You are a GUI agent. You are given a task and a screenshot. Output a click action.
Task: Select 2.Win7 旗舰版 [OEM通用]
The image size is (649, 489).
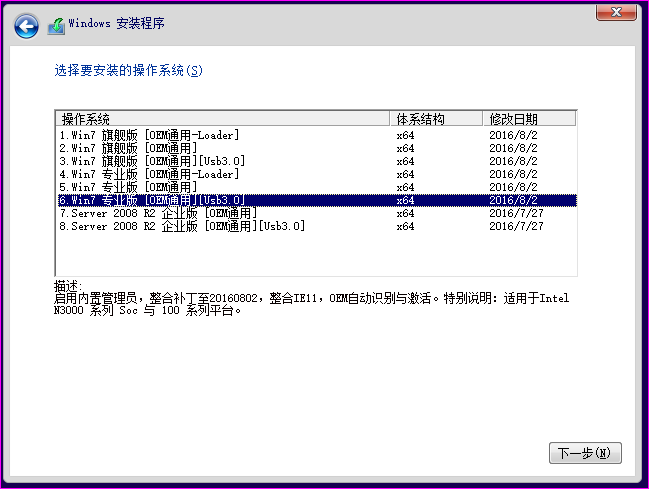pyautogui.click(x=317, y=148)
